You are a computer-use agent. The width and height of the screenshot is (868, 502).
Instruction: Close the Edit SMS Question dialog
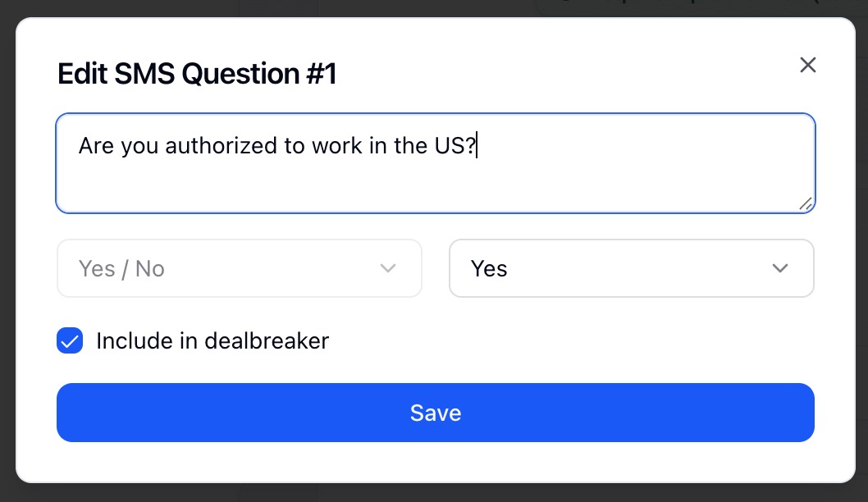(x=808, y=66)
